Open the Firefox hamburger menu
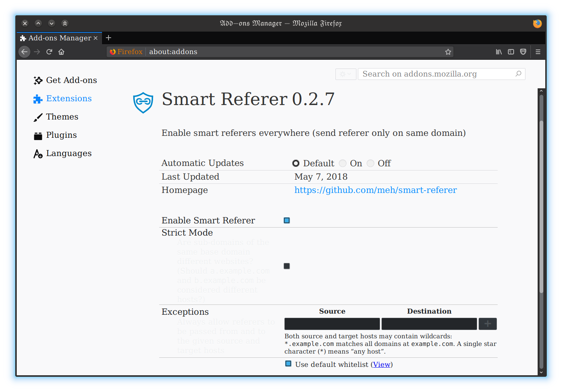The height and width of the screenshot is (392, 562). [538, 52]
